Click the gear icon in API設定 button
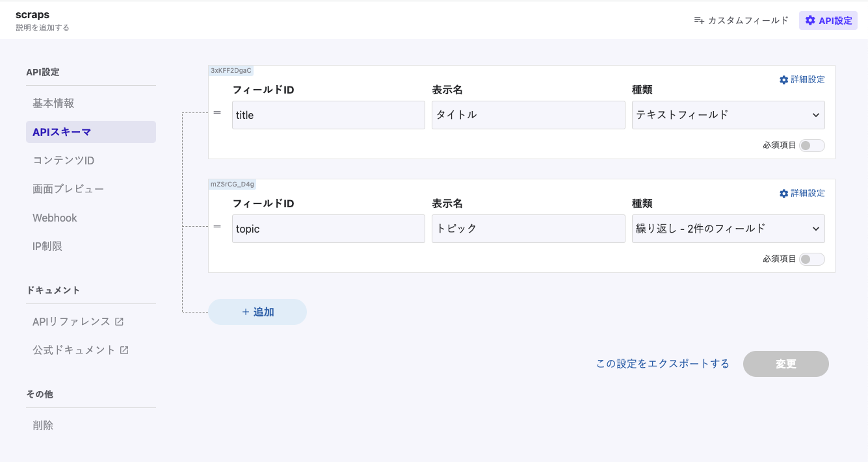 coord(809,20)
